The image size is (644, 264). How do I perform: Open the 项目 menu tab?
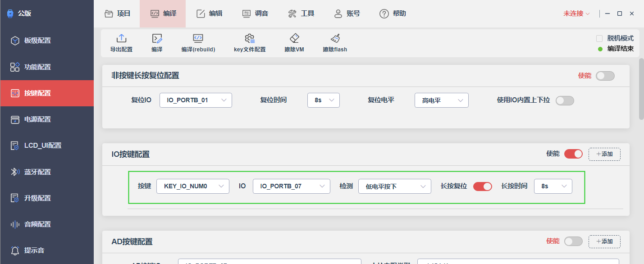pyautogui.click(x=118, y=14)
